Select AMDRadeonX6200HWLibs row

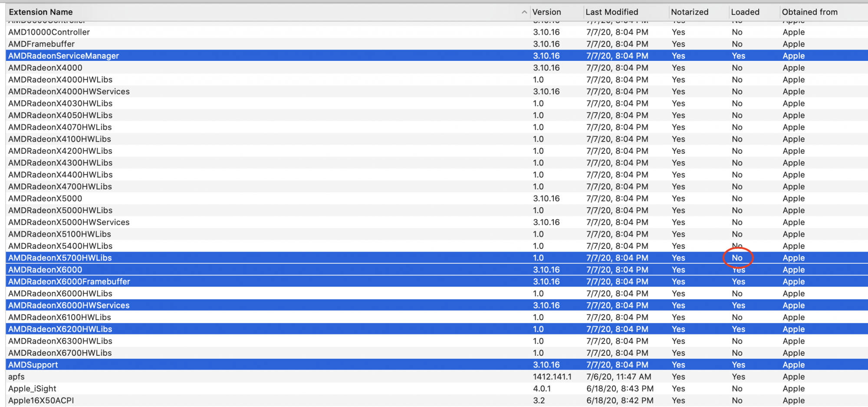(437, 329)
